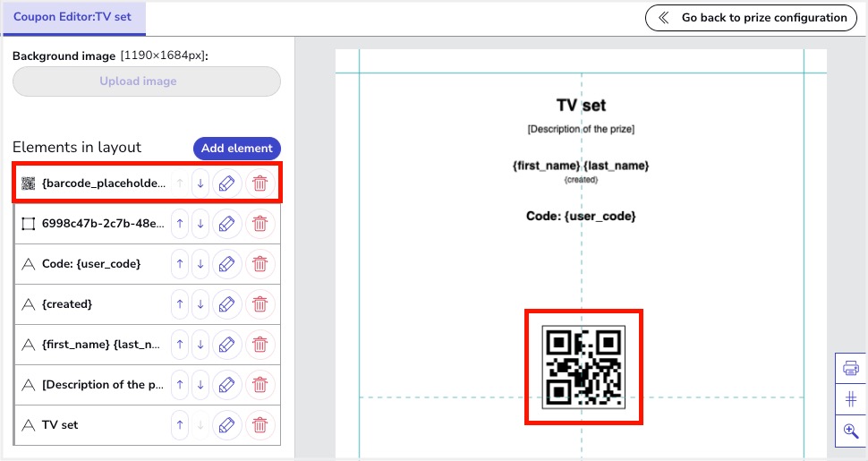Click [Description of the prize] on canvas
868x461 pixels.
point(582,129)
